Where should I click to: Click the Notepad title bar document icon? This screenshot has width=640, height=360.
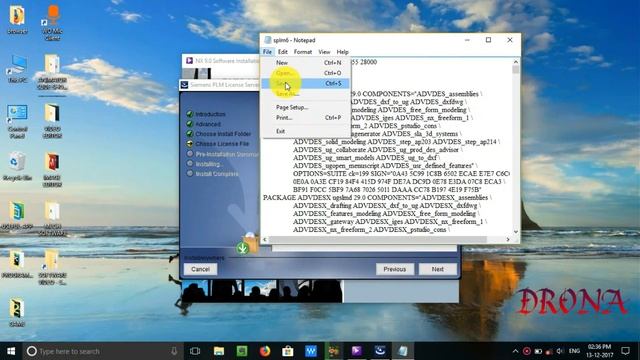pyautogui.click(x=268, y=40)
